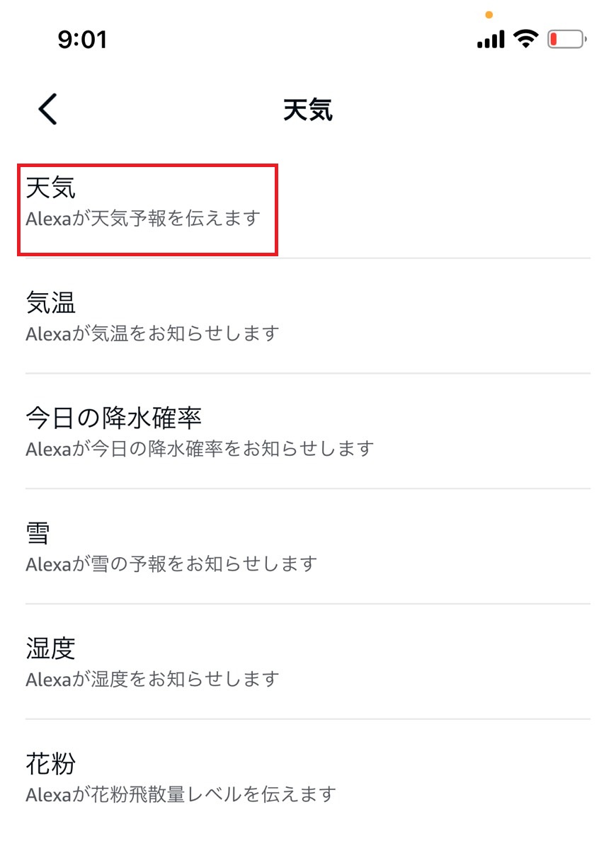Open the 湿度 option
The height and width of the screenshot is (858, 616).
pos(51,648)
